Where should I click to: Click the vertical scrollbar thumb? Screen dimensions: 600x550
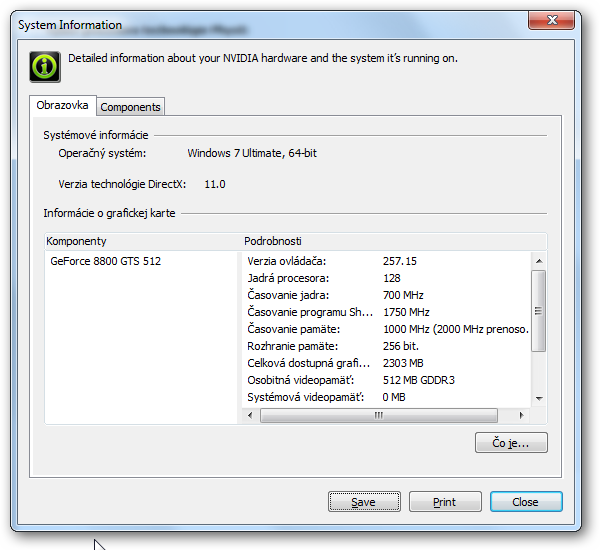tap(539, 310)
